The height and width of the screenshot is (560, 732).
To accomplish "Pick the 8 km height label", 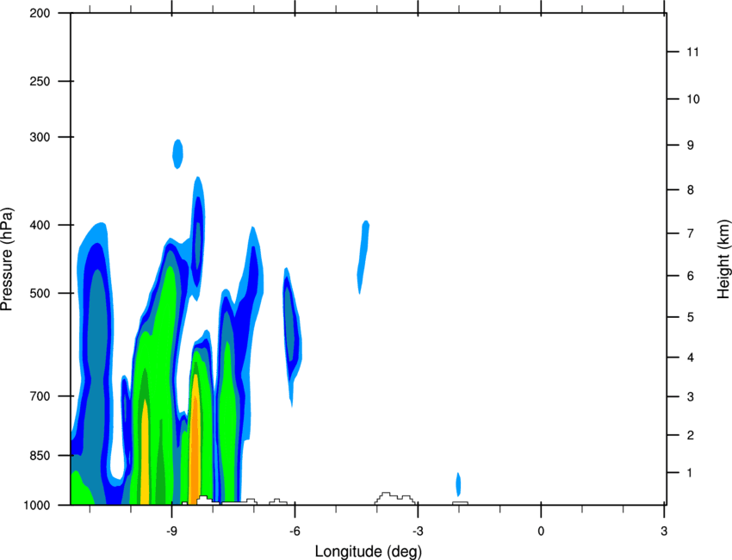I will tap(691, 190).
